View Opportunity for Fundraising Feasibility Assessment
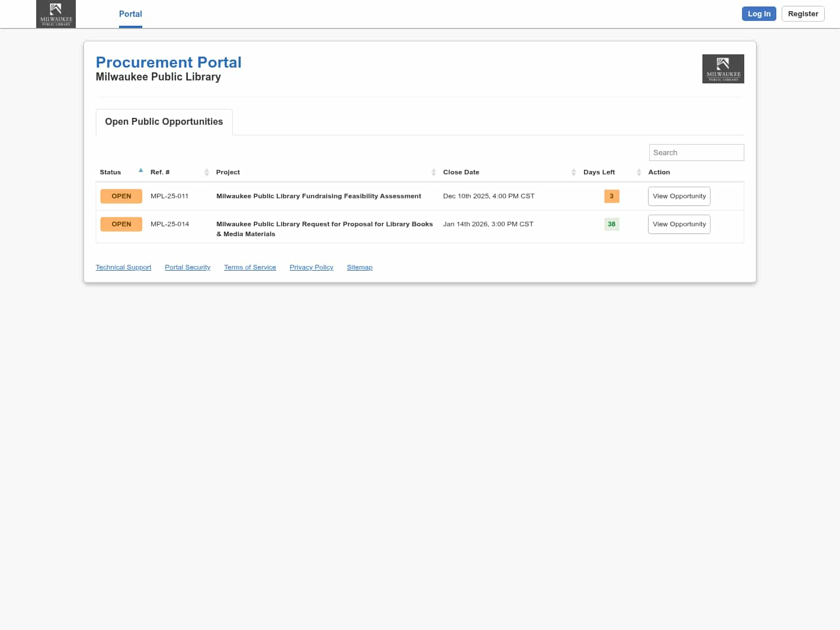The width and height of the screenshot is (840, 630). 679,197
